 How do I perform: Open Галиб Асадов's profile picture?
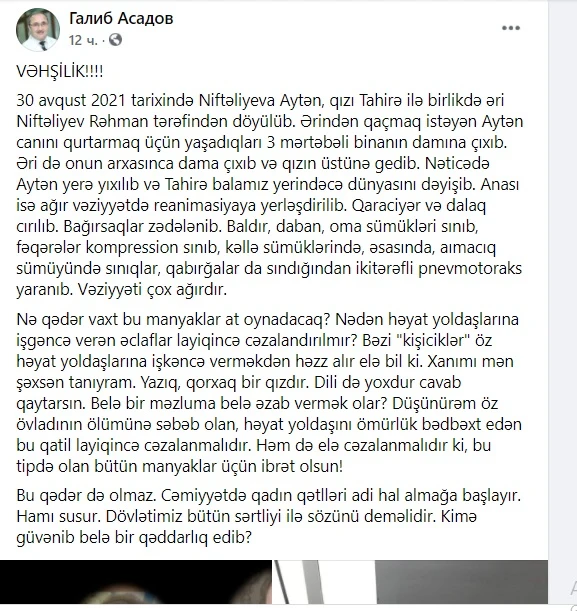[38, 29]
